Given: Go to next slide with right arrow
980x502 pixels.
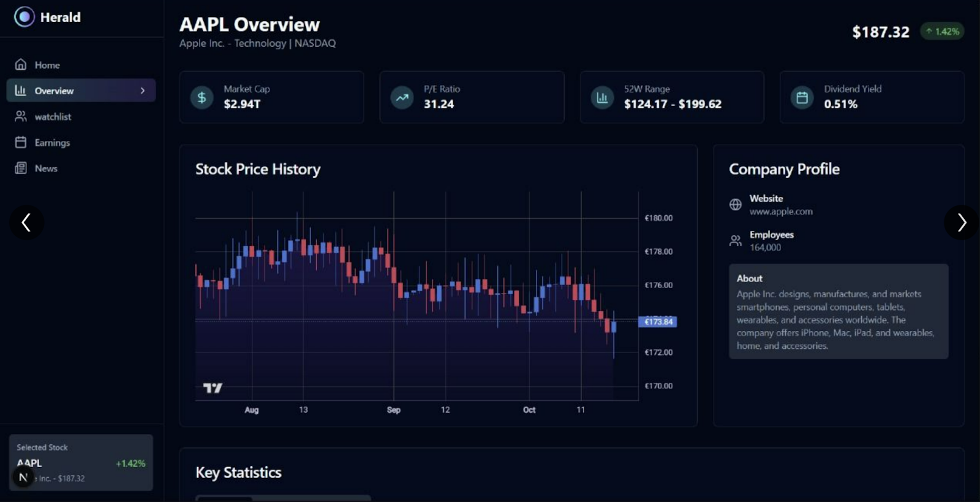Looking at the screenshot, I should 961,222.
